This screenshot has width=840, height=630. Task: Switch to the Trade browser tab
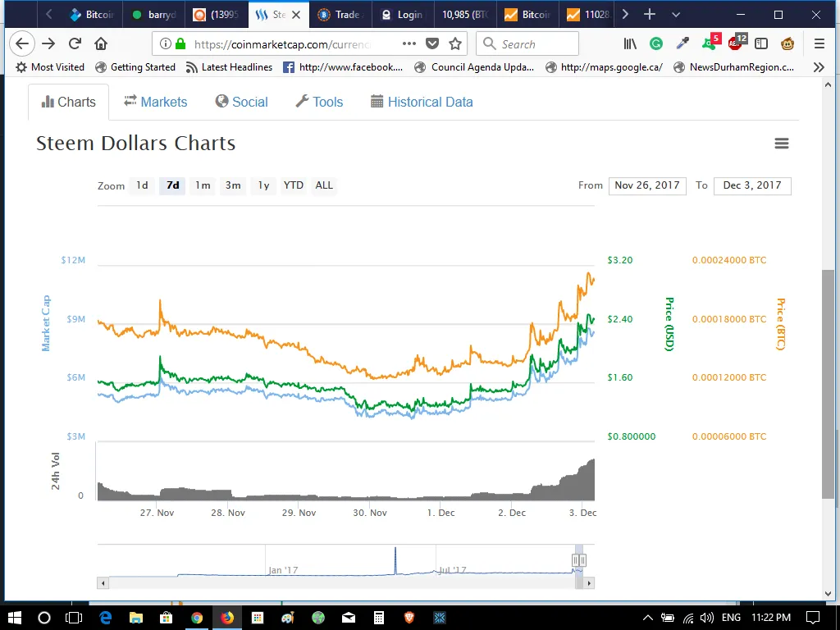340,15
